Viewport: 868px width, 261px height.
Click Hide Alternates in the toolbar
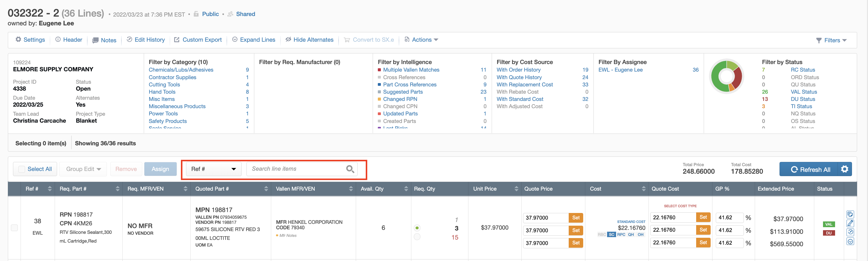tap(309, 40)
